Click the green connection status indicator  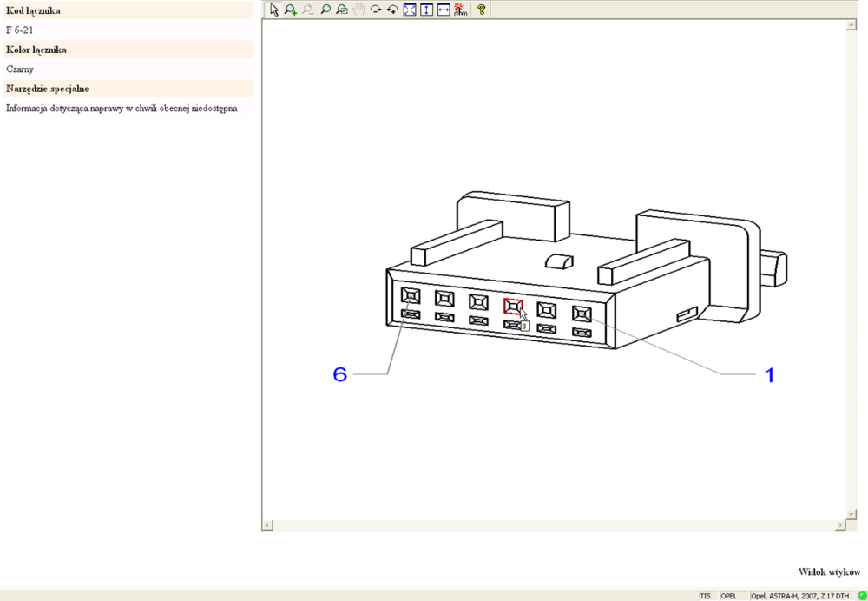[x=862, y=596]
